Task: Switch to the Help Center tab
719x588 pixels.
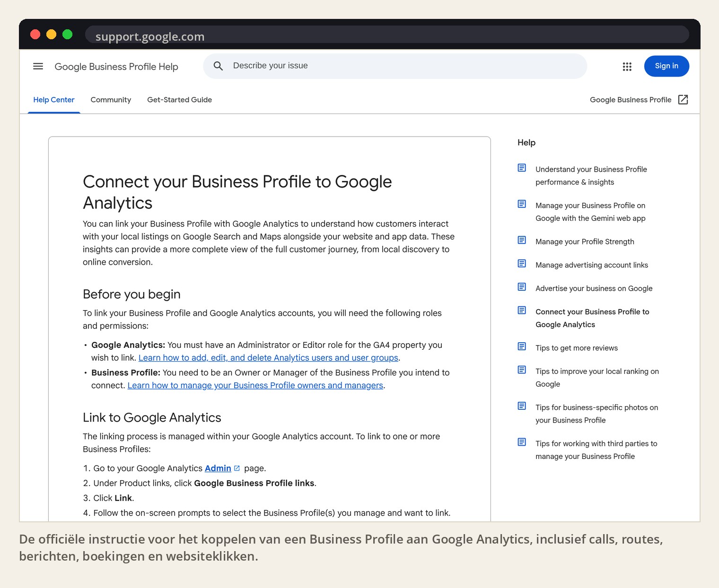Action: tap(54, 100)
